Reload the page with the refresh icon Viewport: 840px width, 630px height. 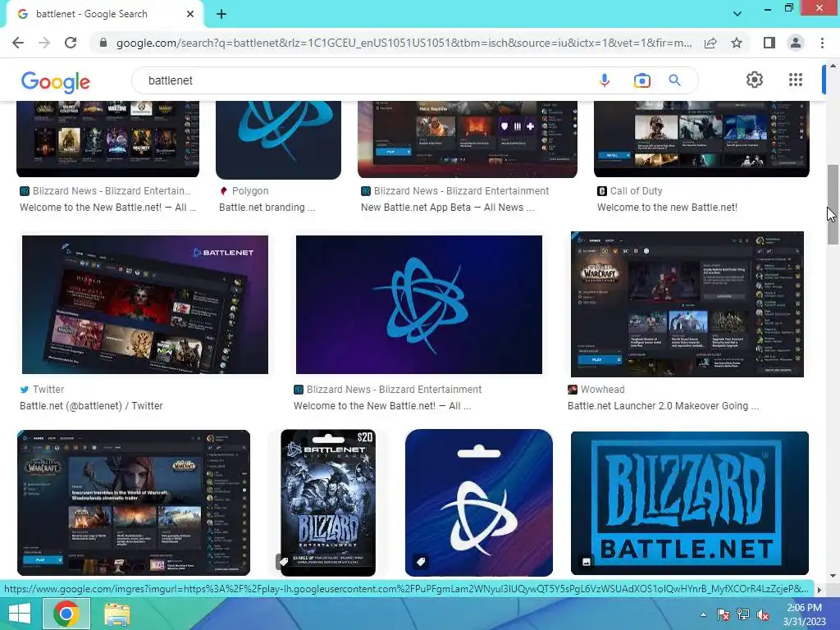(71, 43)
